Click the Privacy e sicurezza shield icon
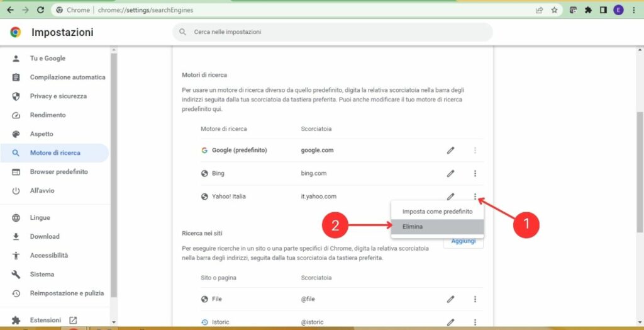Viewport: 644px width, 330px height. coord(16,96)
